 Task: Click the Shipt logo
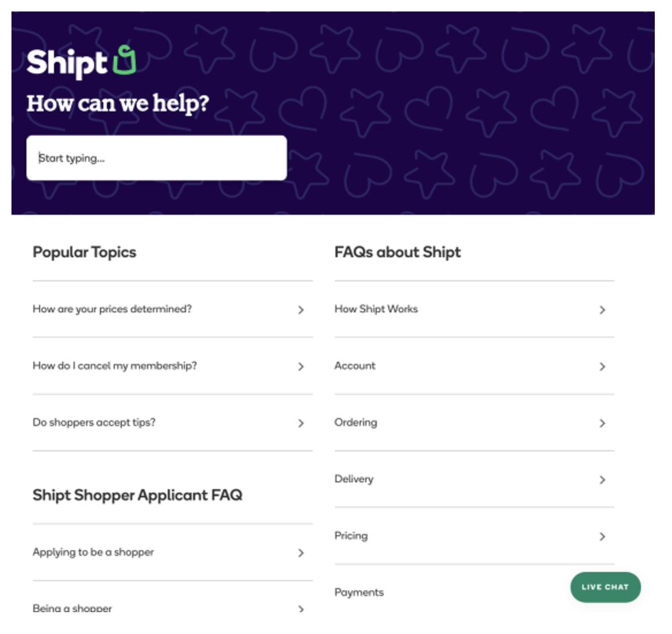pyautogui.click(x=81, y=62)
